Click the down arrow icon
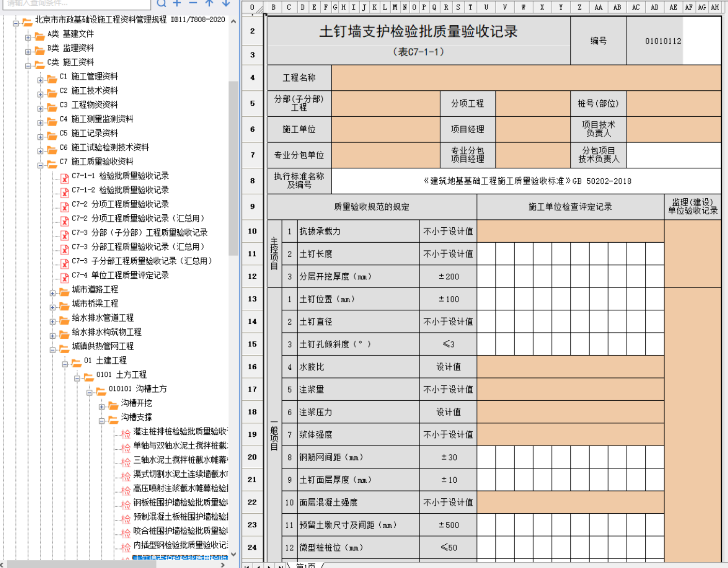This screenshot has height=568, width=728. [x=226, y=3]
